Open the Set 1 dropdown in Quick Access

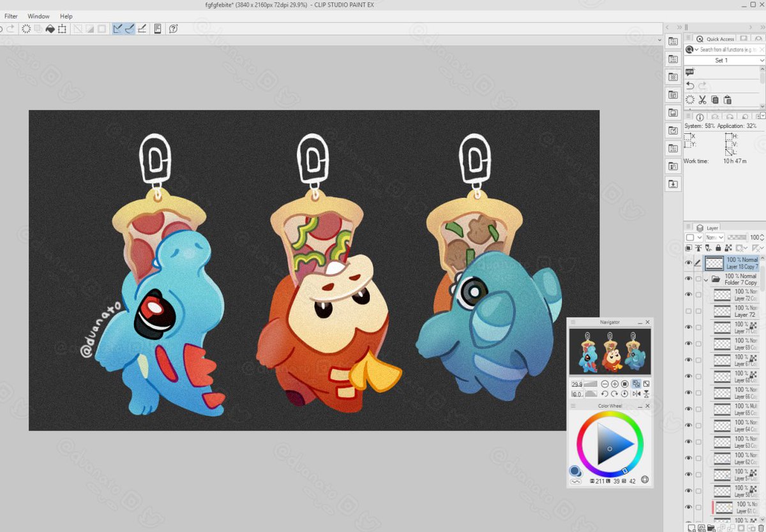pos(725,60)
